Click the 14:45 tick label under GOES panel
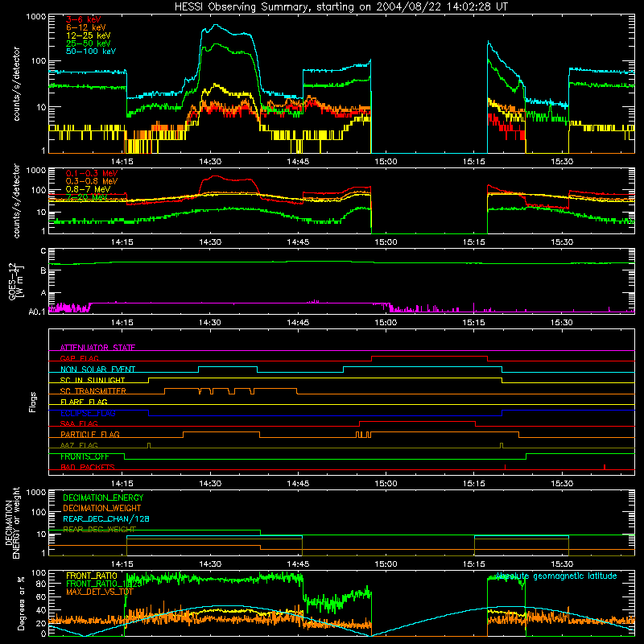Screen dimensions: 644x644 pyautogui.click(x=298, y=323)
